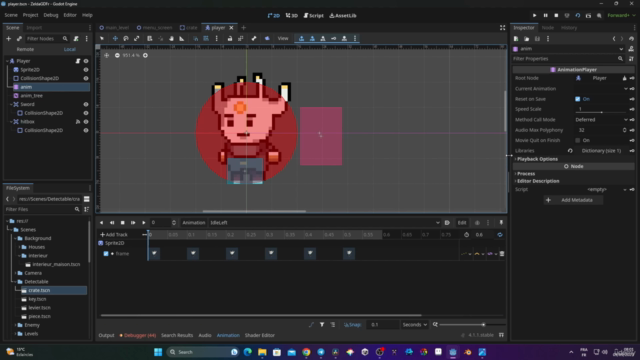The height and width of the screenshot is (360, 640).
Task: Maximize viewport with distraction-free icon
Action: [502, 28]
